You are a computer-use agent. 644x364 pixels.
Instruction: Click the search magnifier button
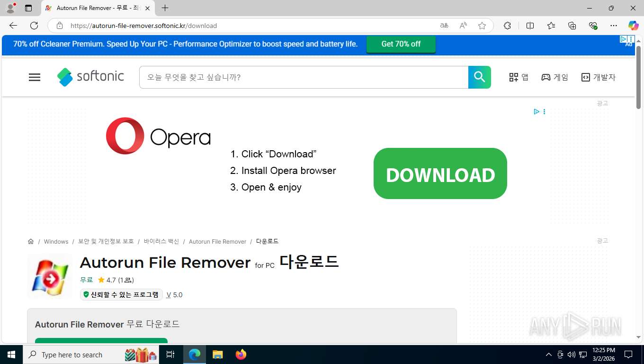coord(480,77)
